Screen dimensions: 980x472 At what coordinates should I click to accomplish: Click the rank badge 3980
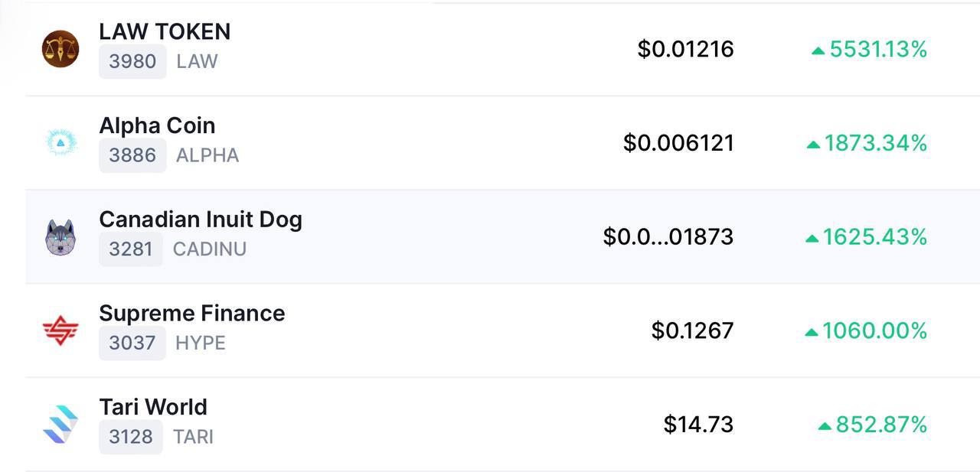[132, 61]
